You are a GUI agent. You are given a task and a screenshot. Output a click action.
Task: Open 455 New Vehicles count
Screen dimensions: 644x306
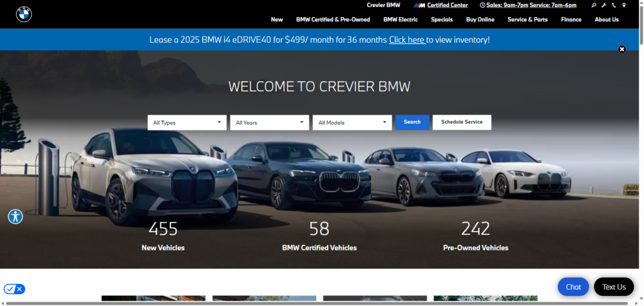click(163, 235)
